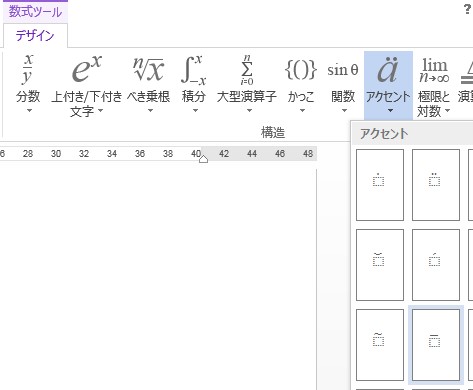Select the べき乗根 radical icon
The width and height of the screenshot is (473, 390).
148,69
